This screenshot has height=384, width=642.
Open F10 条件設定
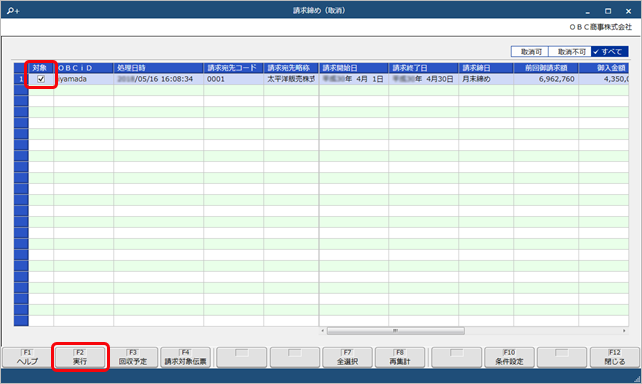509,357
